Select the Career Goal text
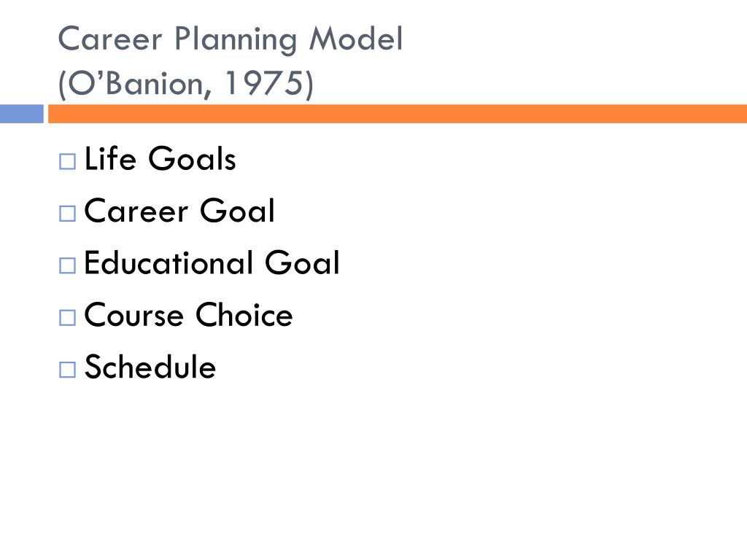This screenshot has width=747, height=560. pyautogui.click(x=179, y=211)
